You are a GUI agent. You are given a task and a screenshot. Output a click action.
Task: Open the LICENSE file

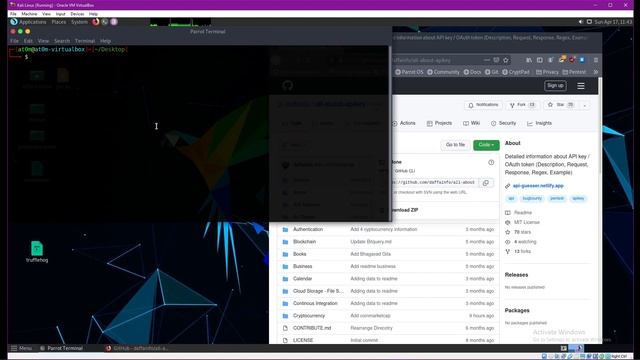click(x=303, y=340)
